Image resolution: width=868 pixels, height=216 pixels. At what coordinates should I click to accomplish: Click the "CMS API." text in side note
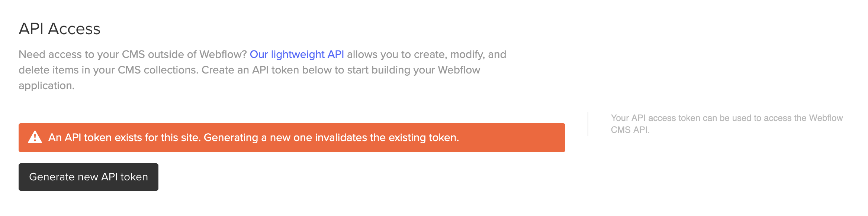(630, 130)
